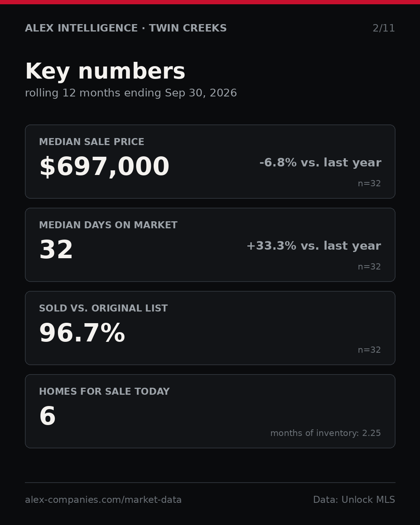Viewport: 420px width, 525px height.
Task: Select the Key numbers heading
Action: point(105,72)
